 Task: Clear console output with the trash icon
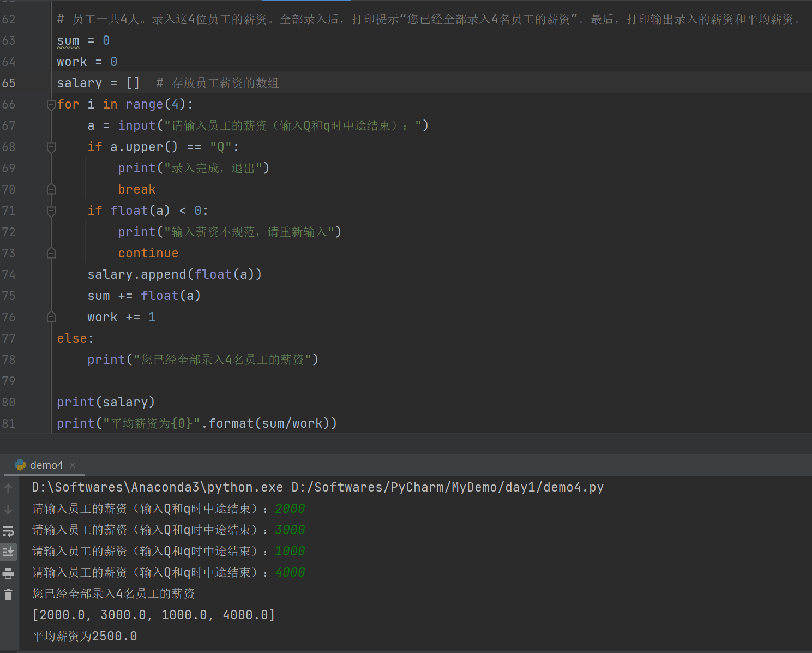(8, 595)
